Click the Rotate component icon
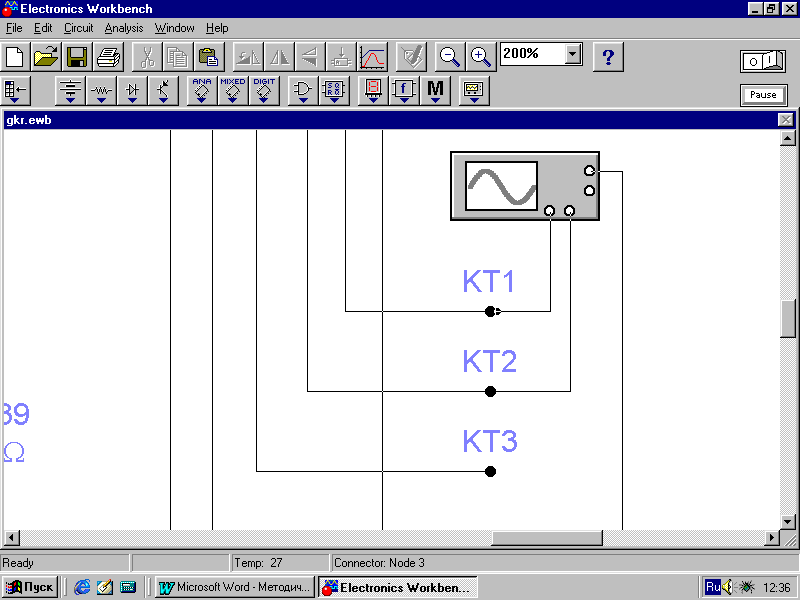This screenshot has height=600, width=800. (248, 57)
